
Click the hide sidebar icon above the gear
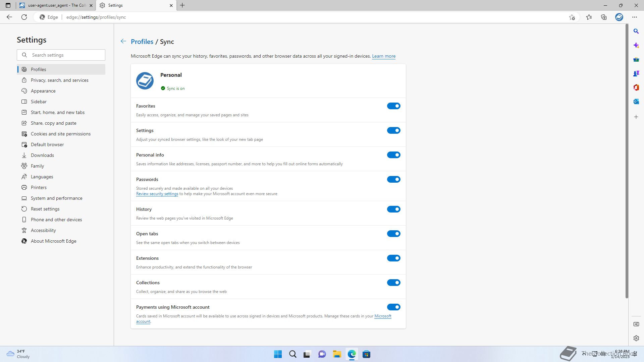coord(636,324)
